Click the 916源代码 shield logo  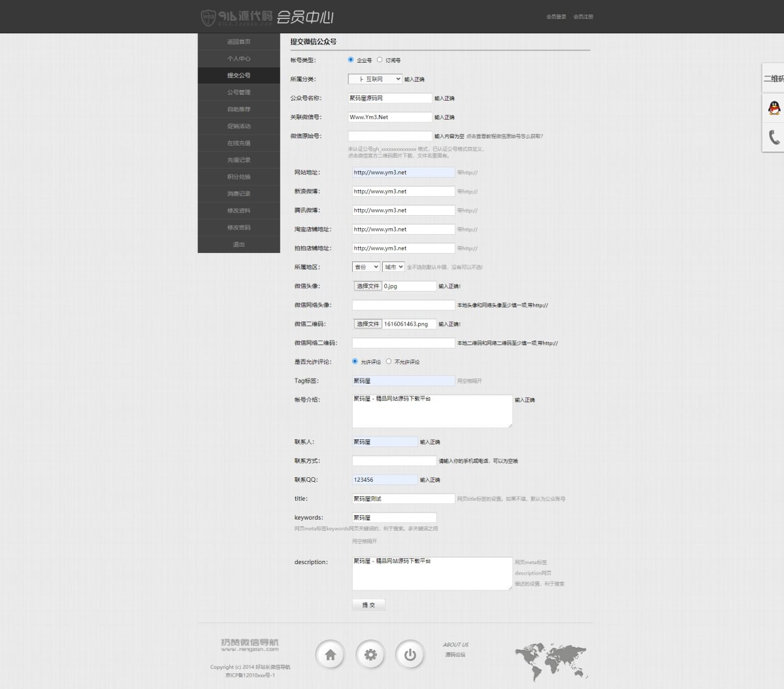click(x=208, y=18)
